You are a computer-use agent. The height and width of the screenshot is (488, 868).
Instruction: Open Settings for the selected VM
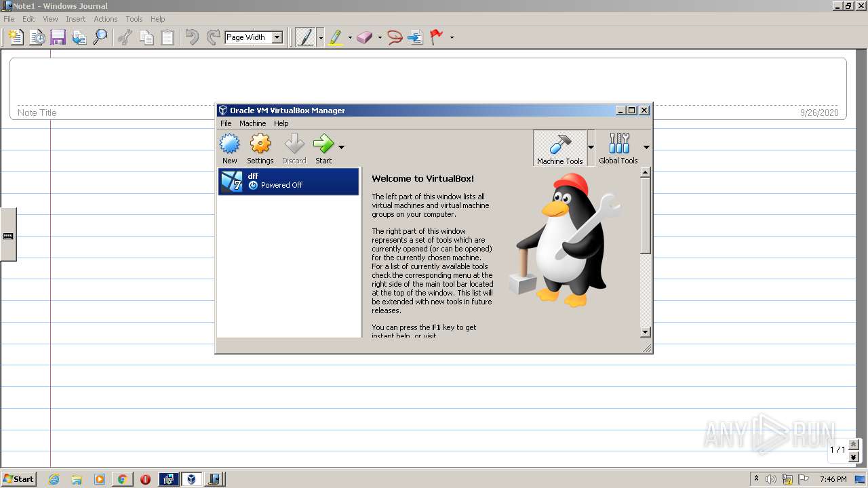pos(260,148)
